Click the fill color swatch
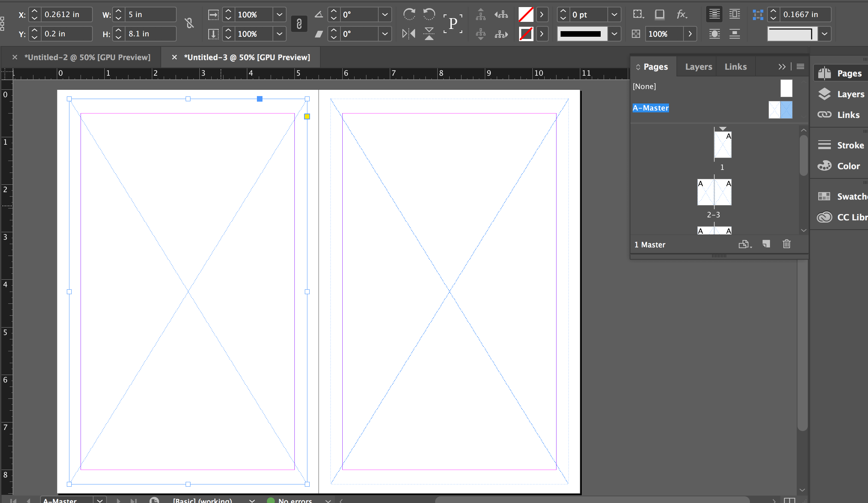The height and width of the screenshot is (503, 868). point(526,14)
